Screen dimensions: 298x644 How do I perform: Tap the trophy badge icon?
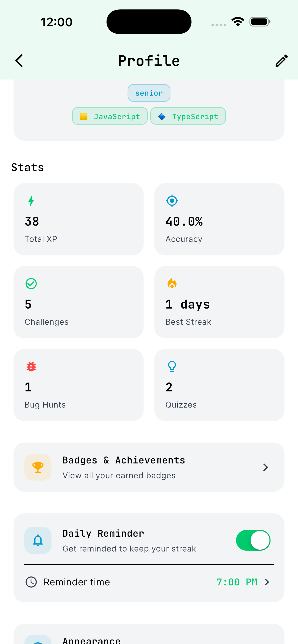(38, 467)
